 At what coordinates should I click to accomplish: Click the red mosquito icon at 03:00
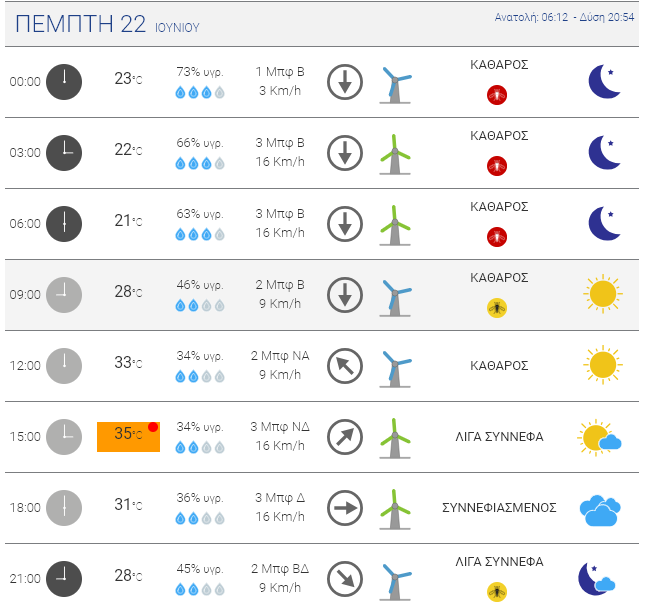click(x=497, y=166)
